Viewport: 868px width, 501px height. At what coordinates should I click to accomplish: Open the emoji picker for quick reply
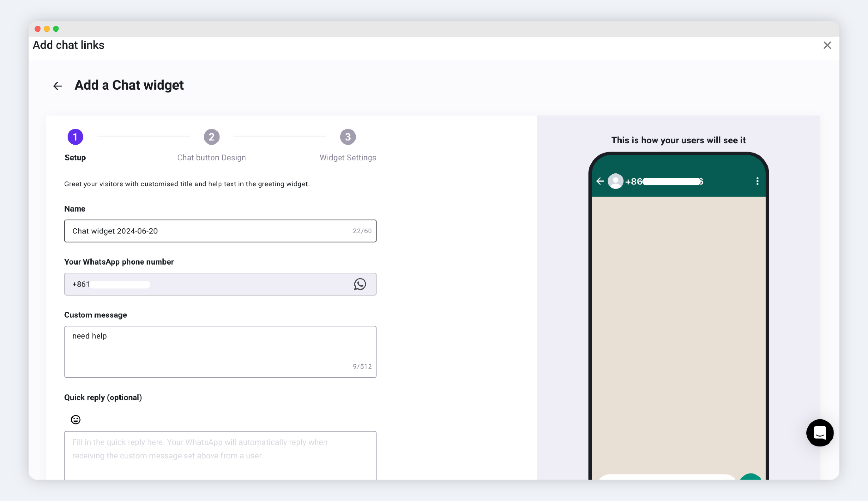pyautogui.click(x=76, y=419)
